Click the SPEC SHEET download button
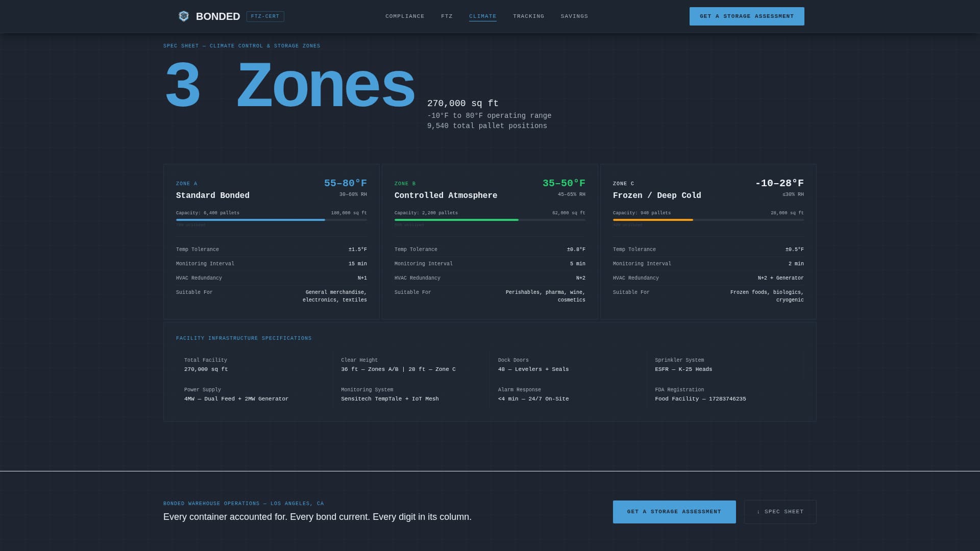 pos(780,512)
